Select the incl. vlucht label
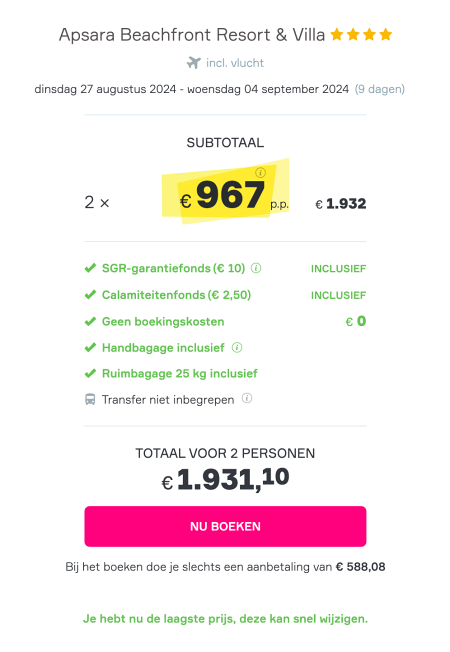The height and width of the screenshot is (652, 450). [x=235, y=63]
